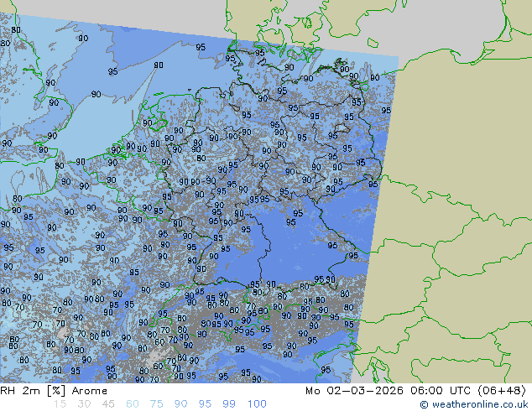Click the '06:00 UTC (06+48)' time label
532x411 pixels.
(x=468, y=391)
